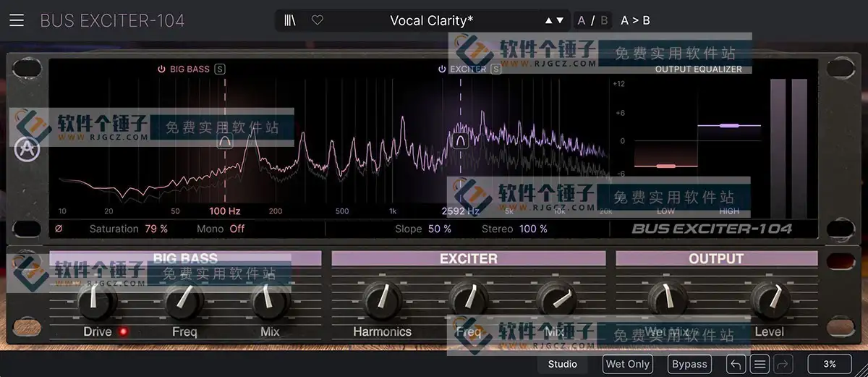
Task: Click the phase invert icon beside Saturation
Action: [x=59, y=229]
